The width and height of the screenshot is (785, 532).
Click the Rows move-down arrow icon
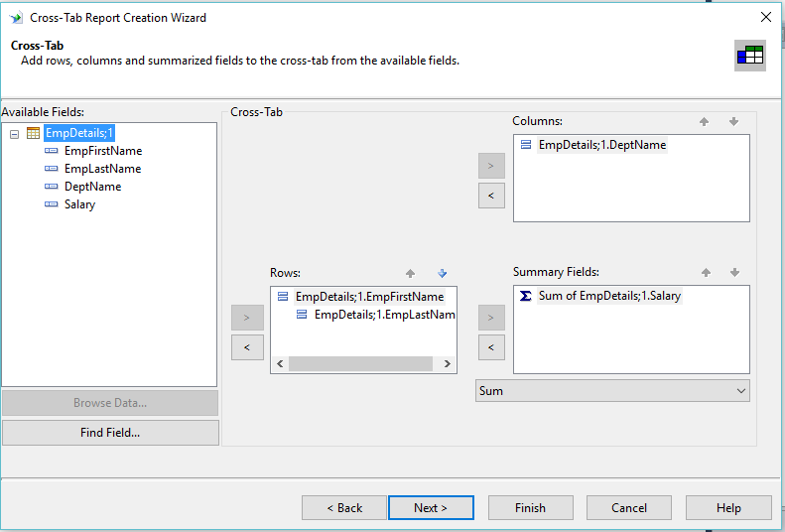[x=442, y=273]
